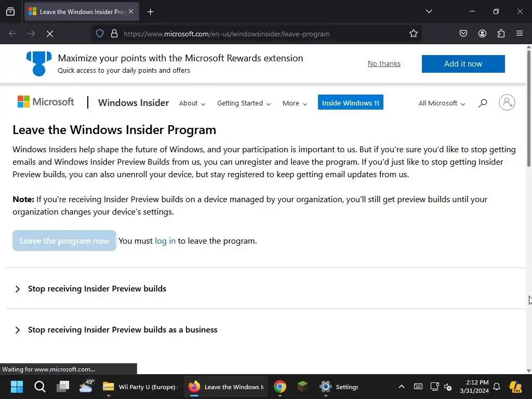Open clock and date 2:12 PM
Viewport: 532px width, 399px height.
coord(474,387)
